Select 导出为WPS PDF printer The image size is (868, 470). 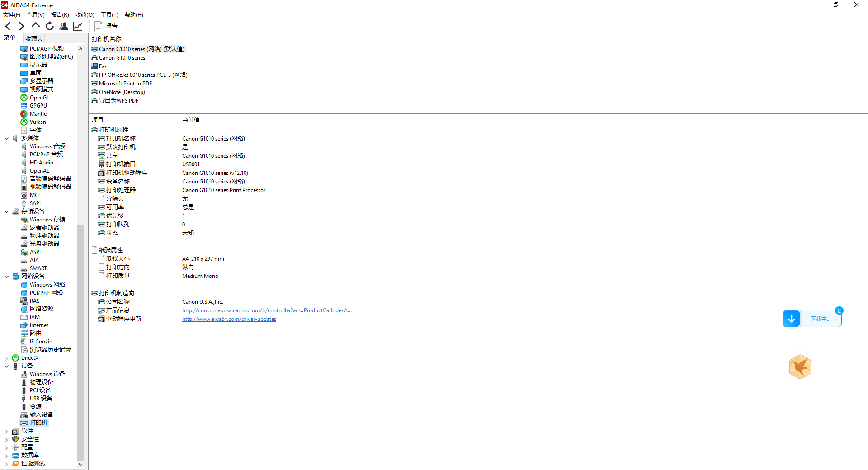tap(115, 101)
